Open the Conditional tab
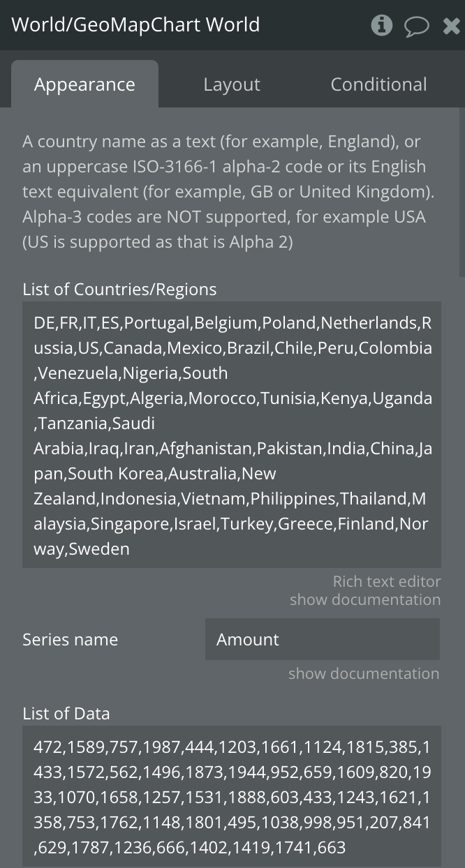Image resolution: width=465 pixels, height=868 pixels. (x=378, y=84)
